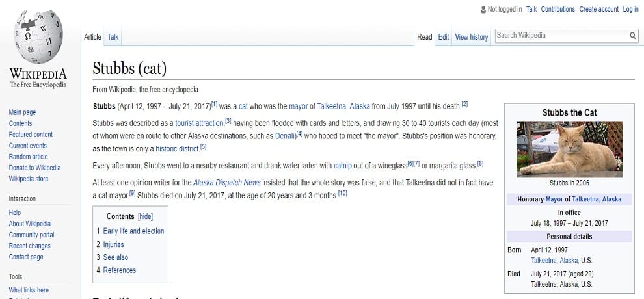The height and width of the screenshot is (299, 644).
Task: Click 'Stubbs in 2006' caption
Action: [x=569, y=183]
